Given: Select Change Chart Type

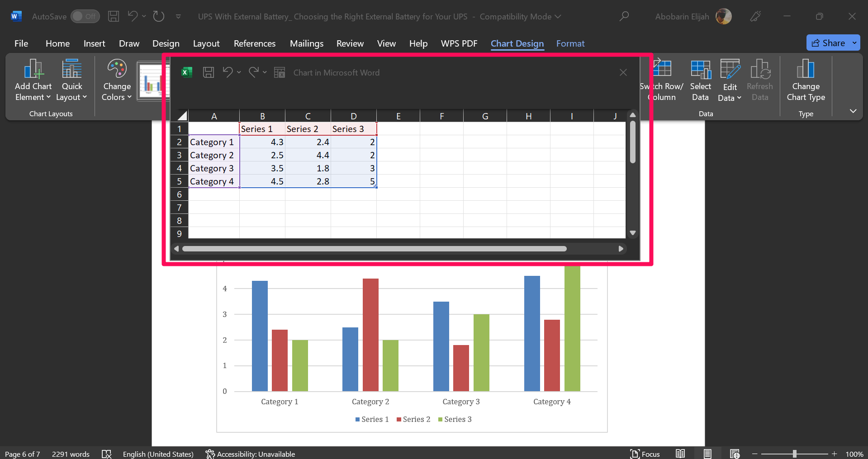Looking at the screenshot, I should [806, 80].
